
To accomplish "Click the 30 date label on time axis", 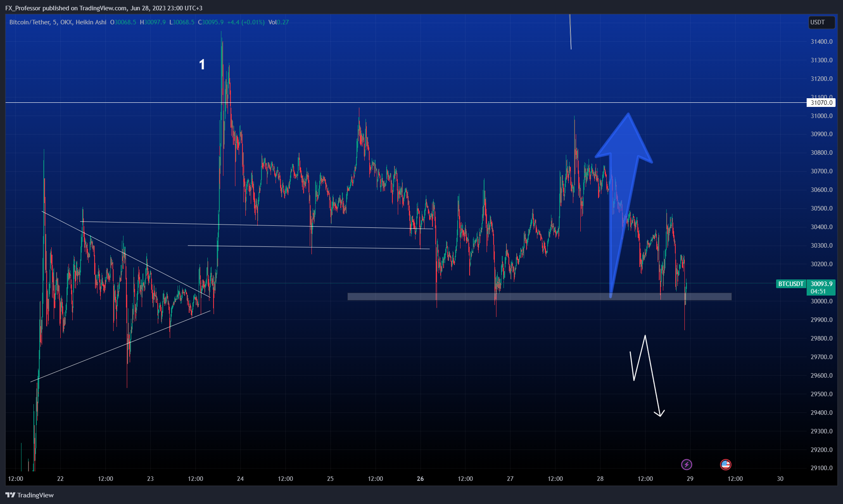I will click(x=780, y=479).
